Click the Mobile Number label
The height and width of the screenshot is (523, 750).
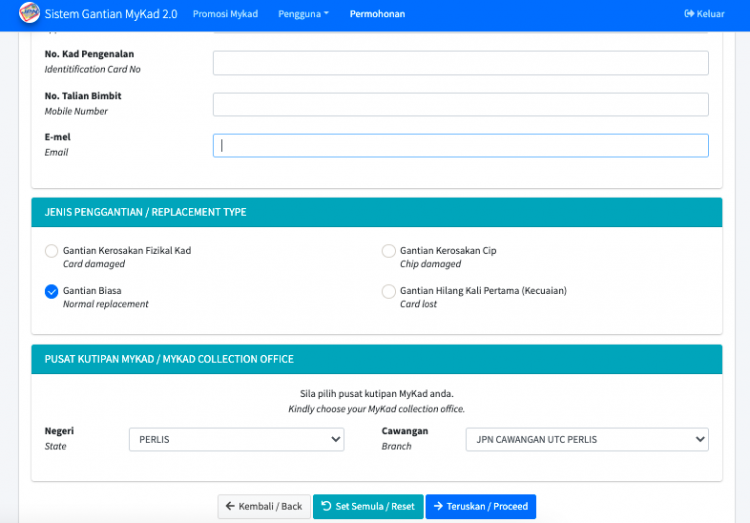point(76,111)
